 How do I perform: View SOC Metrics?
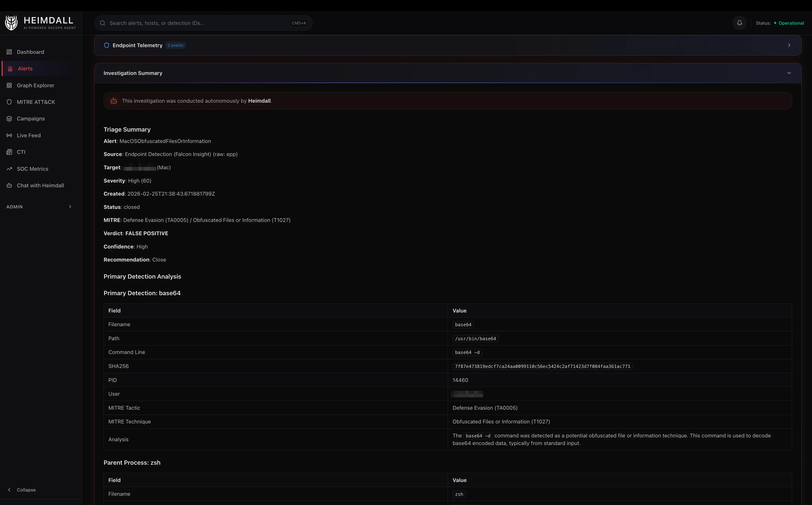(32, 169)
